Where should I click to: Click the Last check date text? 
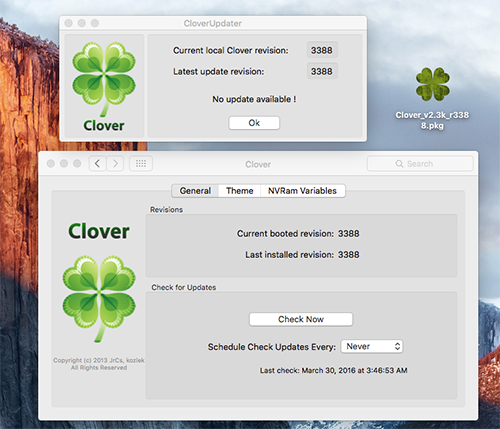point(333,370)
